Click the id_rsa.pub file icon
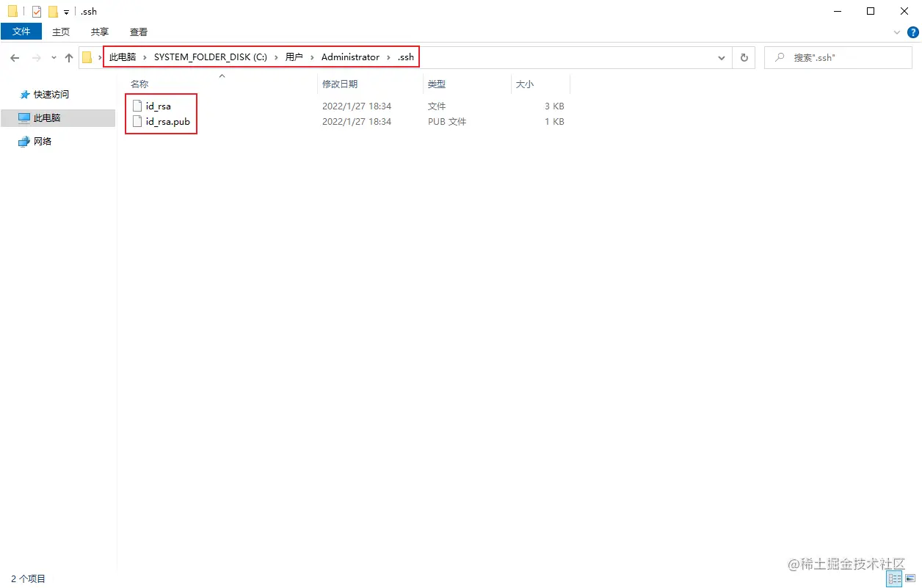The image size is (922, 588). point(137,122)
